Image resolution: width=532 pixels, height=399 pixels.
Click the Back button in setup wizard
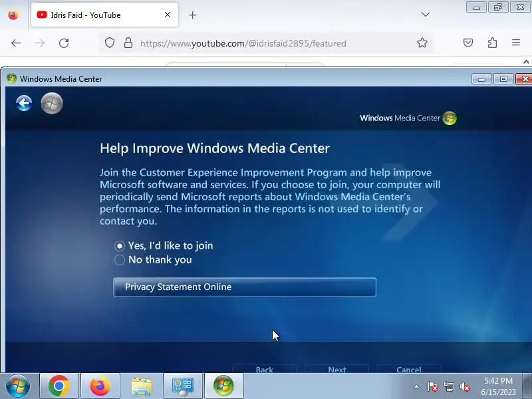tap(264, 369)
